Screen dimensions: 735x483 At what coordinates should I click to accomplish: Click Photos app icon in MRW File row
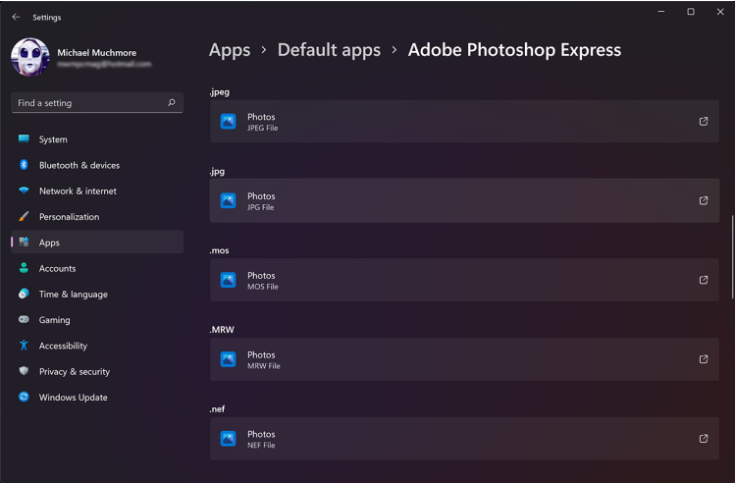(228, 359)
